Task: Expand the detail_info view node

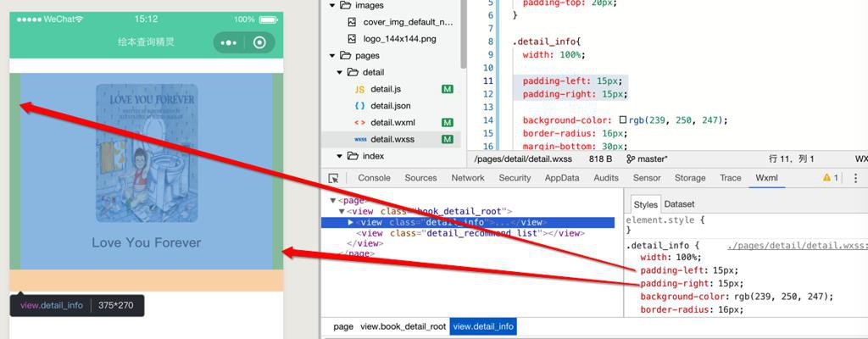Action: tap(350, 222)
